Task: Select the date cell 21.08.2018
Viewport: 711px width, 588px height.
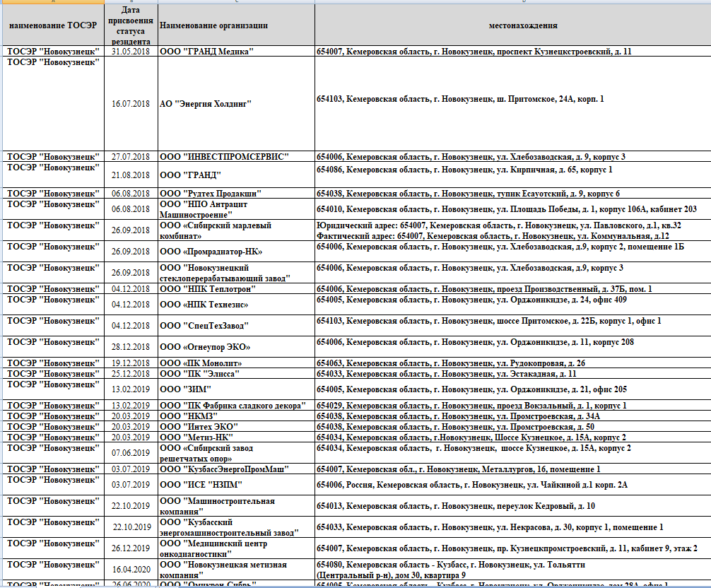Action: tap(131, 175)
